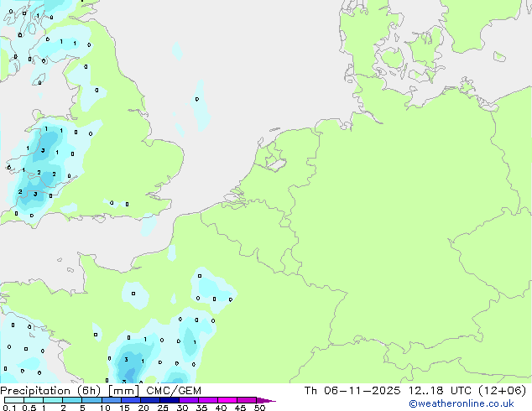Click the '40' legend scale label
This screenshot has width=532, height=411.
pos(221,408)
